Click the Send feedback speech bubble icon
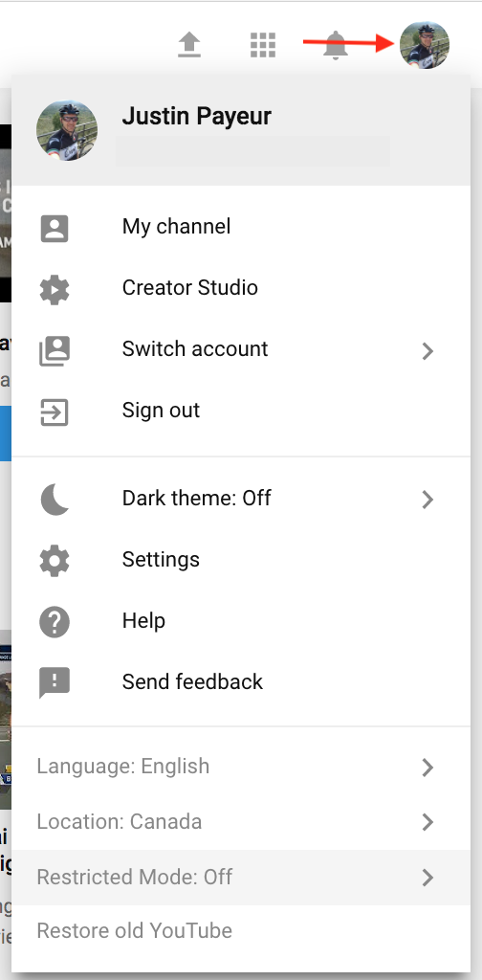482x980 pixels. (x=55, y=682)
